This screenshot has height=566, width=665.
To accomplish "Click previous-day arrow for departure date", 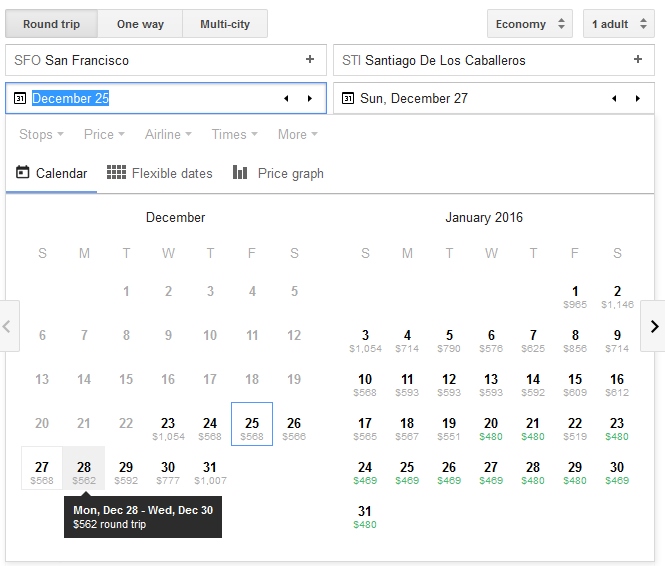I will [286, 98].
